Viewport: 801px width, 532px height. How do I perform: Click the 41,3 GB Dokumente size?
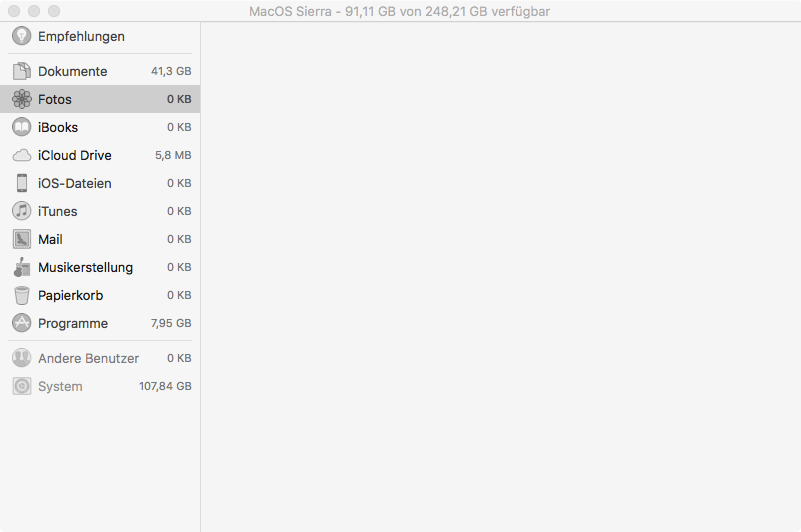point(171,71)
